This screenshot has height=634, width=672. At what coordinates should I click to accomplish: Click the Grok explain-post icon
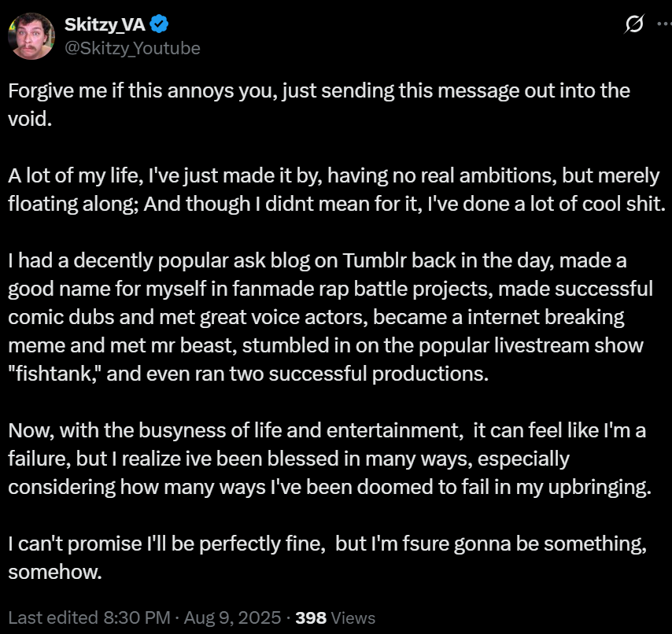(634, 24)
